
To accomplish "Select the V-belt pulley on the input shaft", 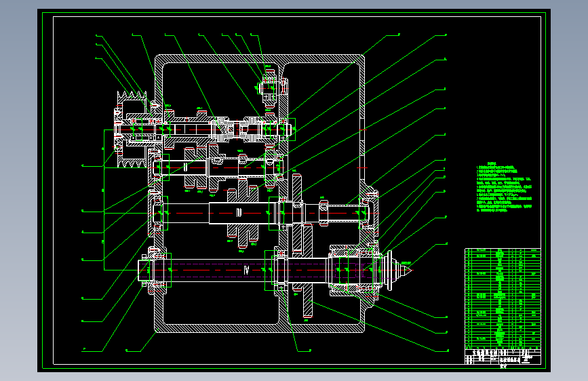I will [132, 129].
